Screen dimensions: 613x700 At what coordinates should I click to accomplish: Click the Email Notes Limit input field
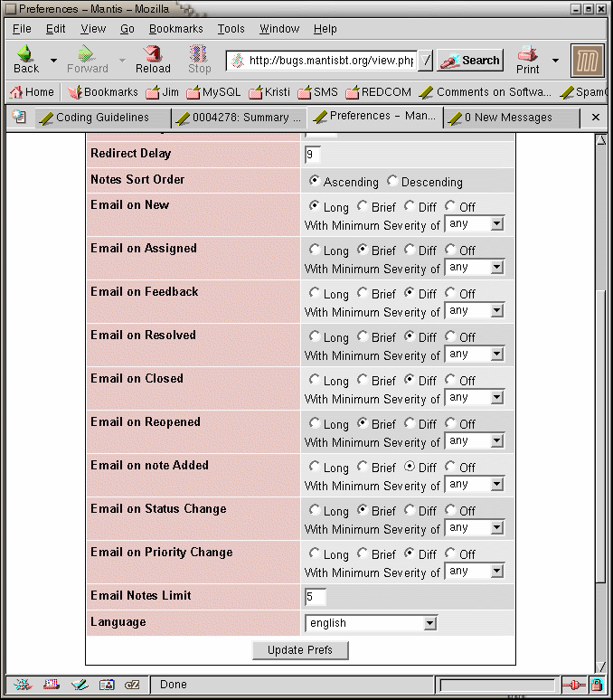[316, 597]
